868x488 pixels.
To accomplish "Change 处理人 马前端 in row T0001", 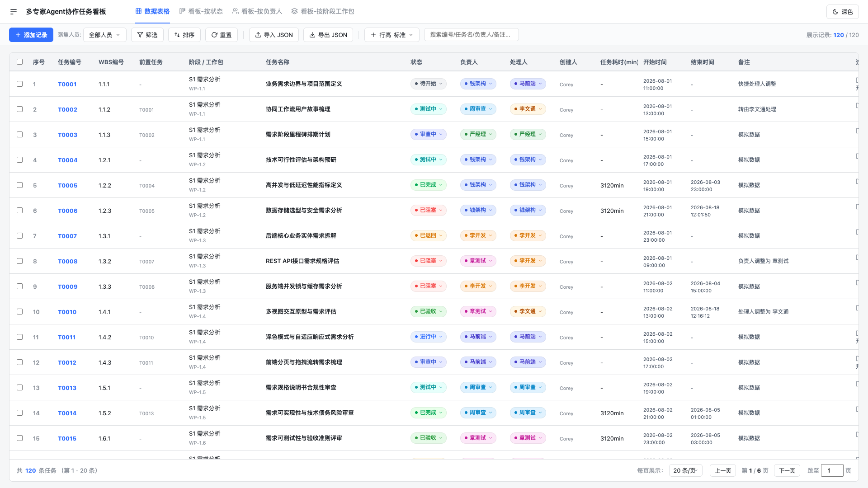I will pos(528,84).
